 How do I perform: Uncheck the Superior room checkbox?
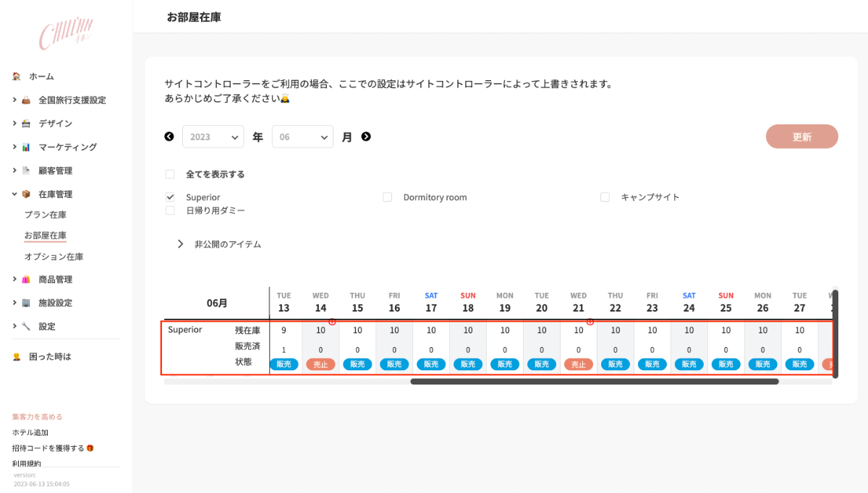point(170,197)
